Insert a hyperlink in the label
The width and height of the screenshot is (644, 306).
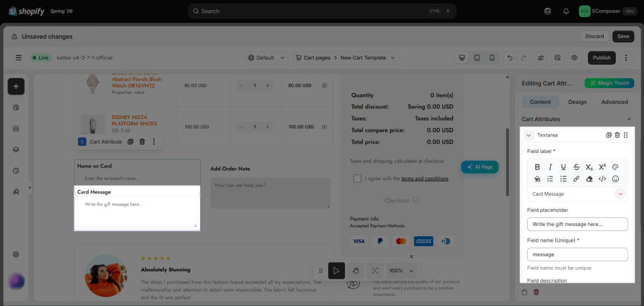(x=576, y=179)
